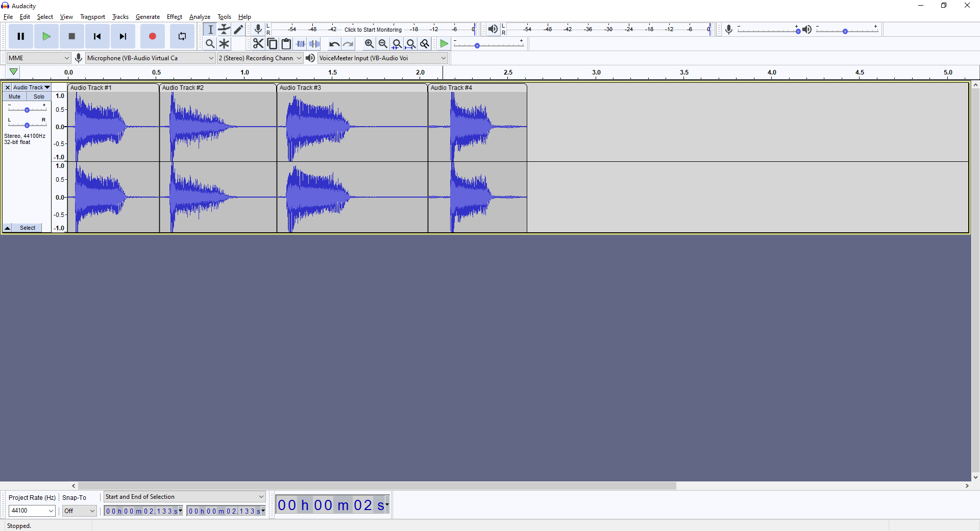980x531 pixels.
Task: Zoom in on the waveform
Action: [x=369, y=44]
